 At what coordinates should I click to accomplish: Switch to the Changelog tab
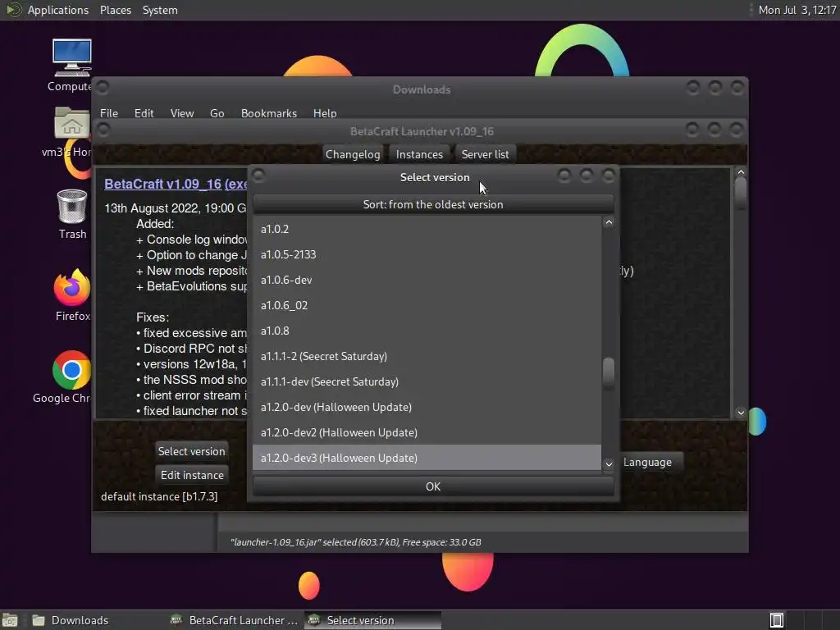(353, 154)
